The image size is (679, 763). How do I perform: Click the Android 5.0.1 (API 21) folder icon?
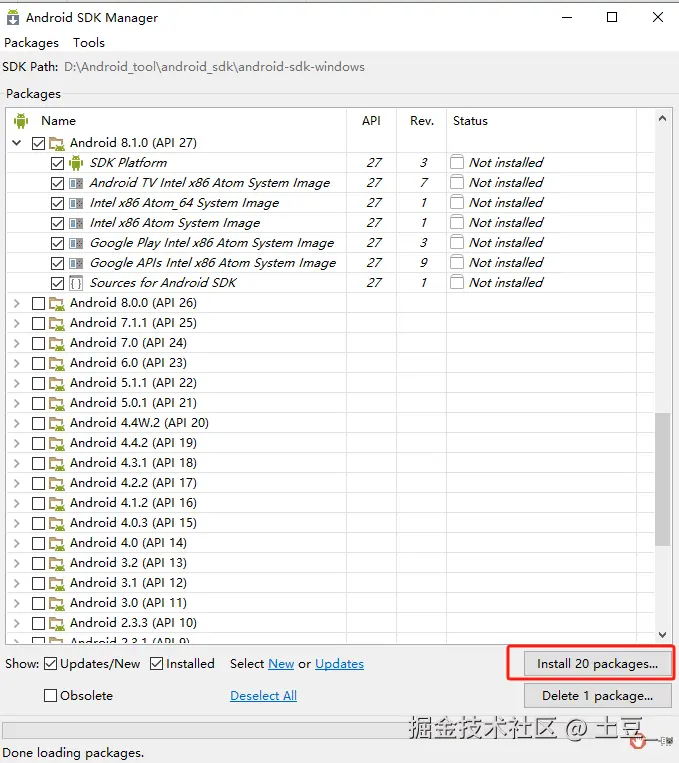[x=57, y=403]
